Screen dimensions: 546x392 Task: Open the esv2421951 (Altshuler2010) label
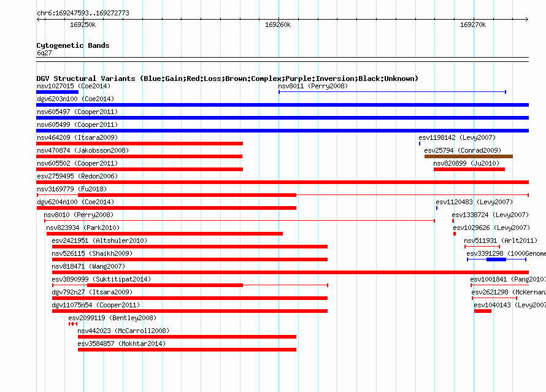(99, 240)
